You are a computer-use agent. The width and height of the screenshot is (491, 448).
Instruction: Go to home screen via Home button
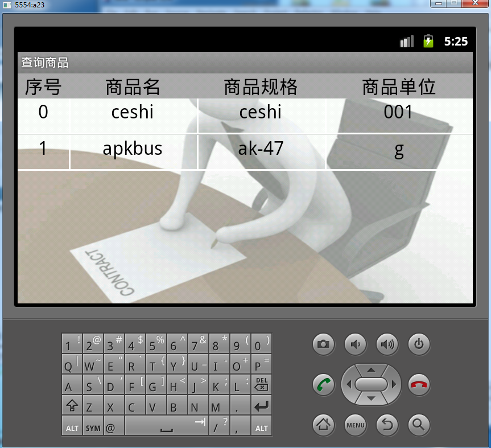(324, 425)
